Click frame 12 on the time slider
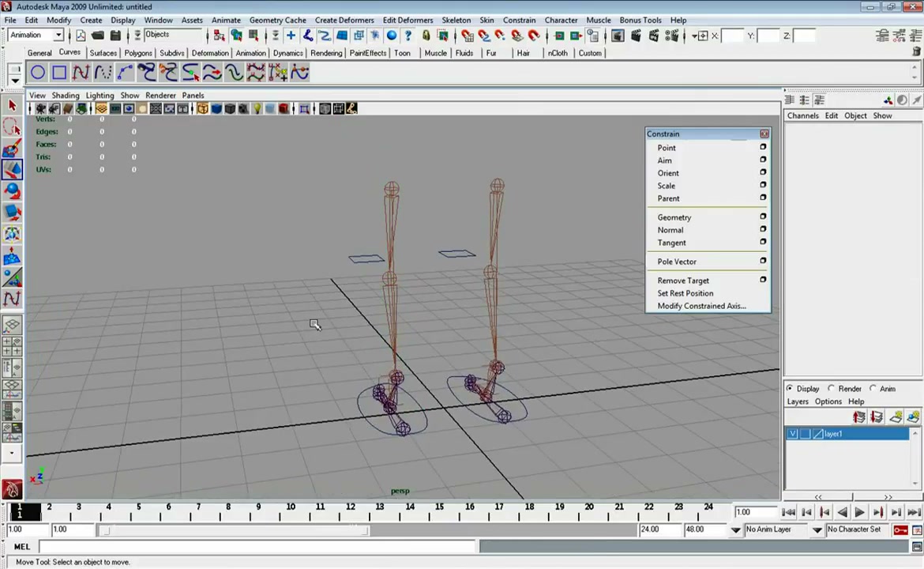This screenshot has width=924, height=569. pos(351,507)
